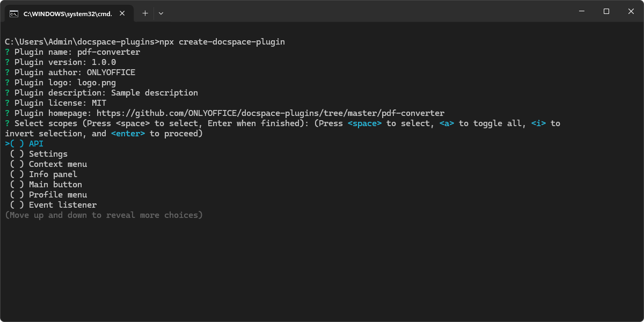The height and width of the screenshot is (322, 644).
Task: Click the blue '<enter>' key hint
Action: tap(128, 134)
